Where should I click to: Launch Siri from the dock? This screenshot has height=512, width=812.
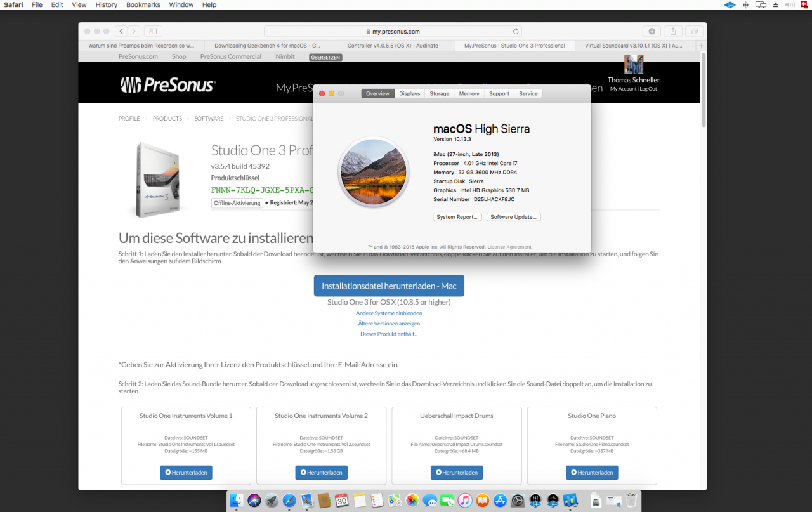[254, 500]
